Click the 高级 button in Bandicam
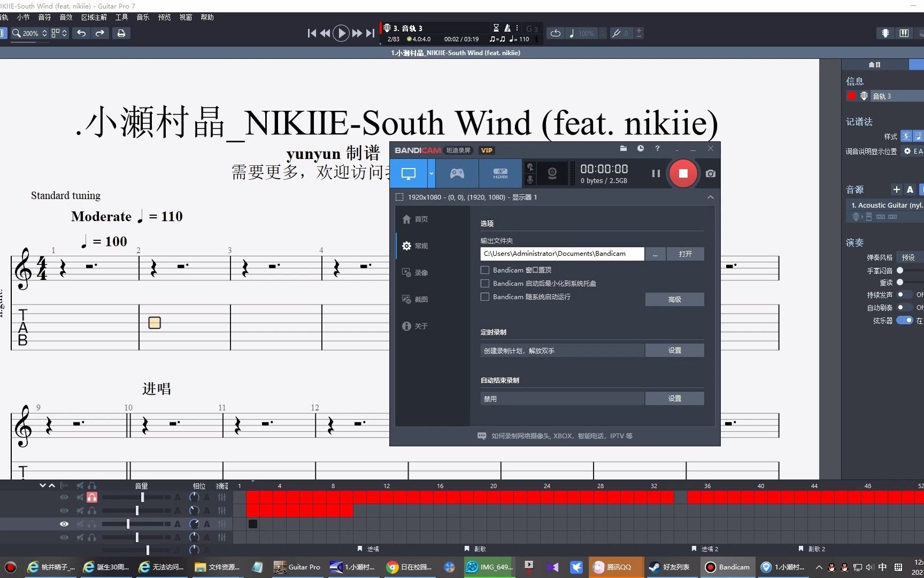The width and height of the screenshot is (924, 578). 674,299
